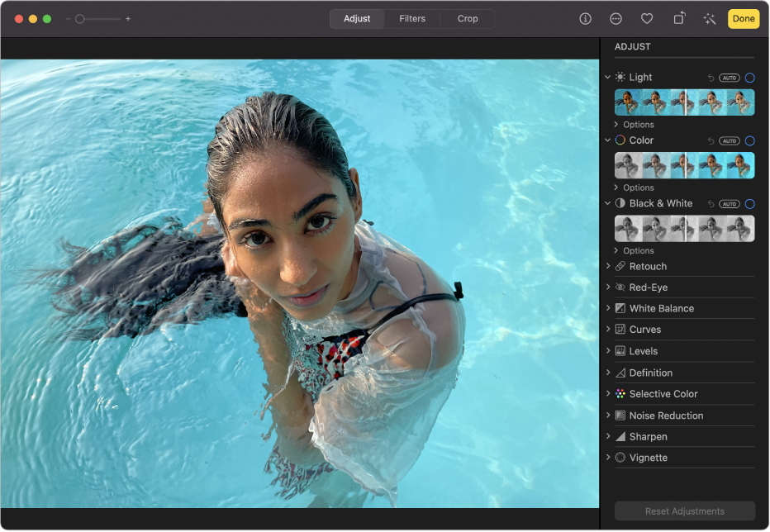Click the Reset Adjustments button

point(684,511)
